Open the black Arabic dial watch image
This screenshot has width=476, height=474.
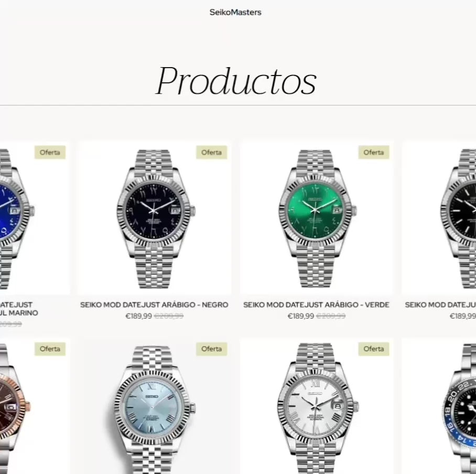[154, 218]
